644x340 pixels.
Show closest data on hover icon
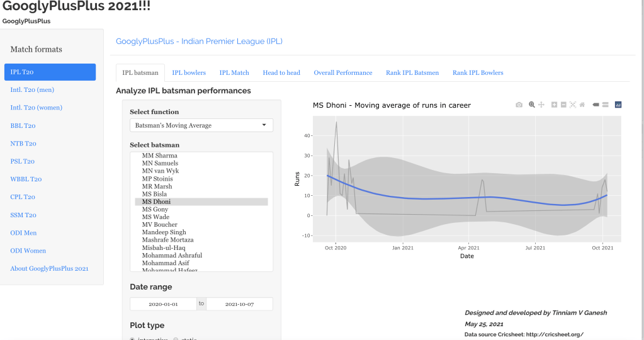point(596,105)
